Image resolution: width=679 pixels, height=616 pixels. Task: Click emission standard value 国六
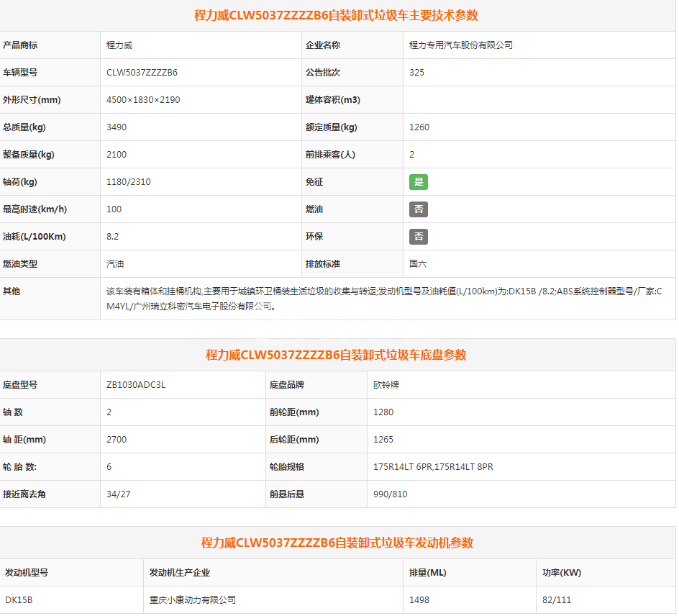tap(418, 263)
